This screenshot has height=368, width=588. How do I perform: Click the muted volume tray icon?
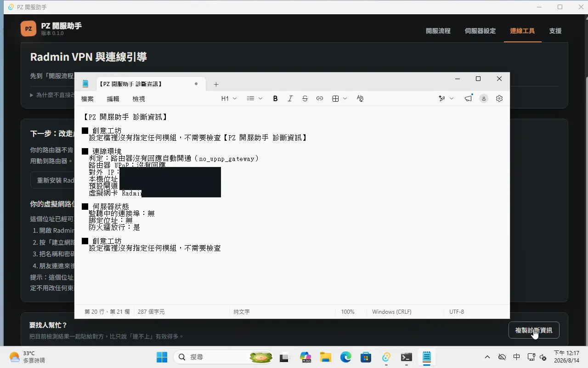543,357
